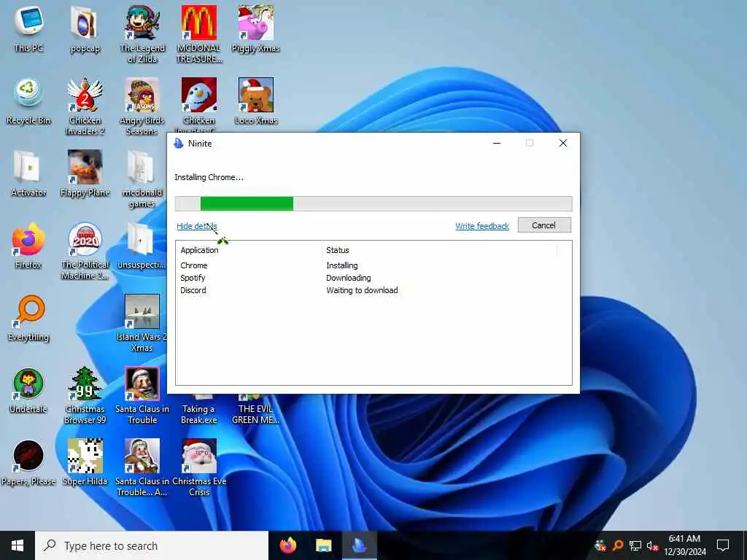The height and width of the screenshot is (560, 747).
Task: Open Everything search desktop shortcut
Action: 28,318
